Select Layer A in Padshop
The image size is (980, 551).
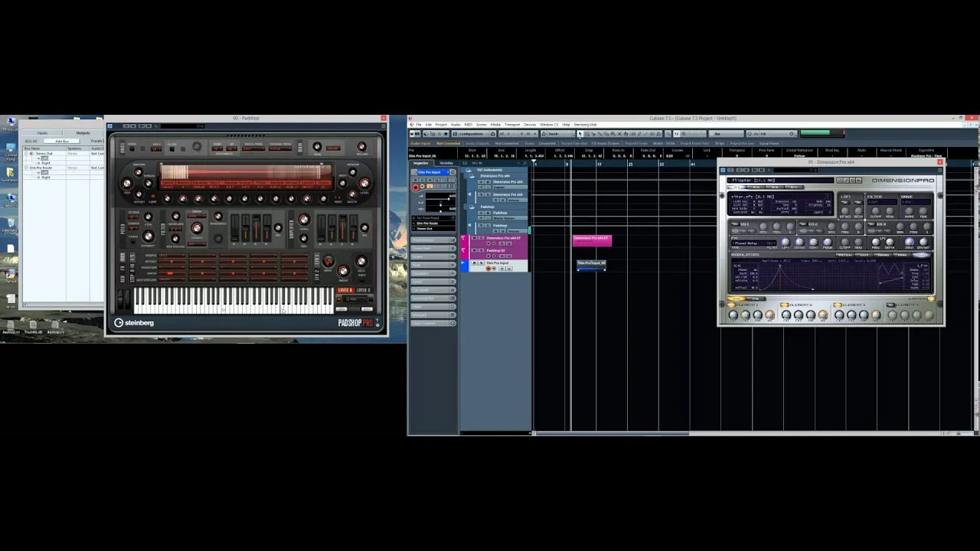coord(345,290)
